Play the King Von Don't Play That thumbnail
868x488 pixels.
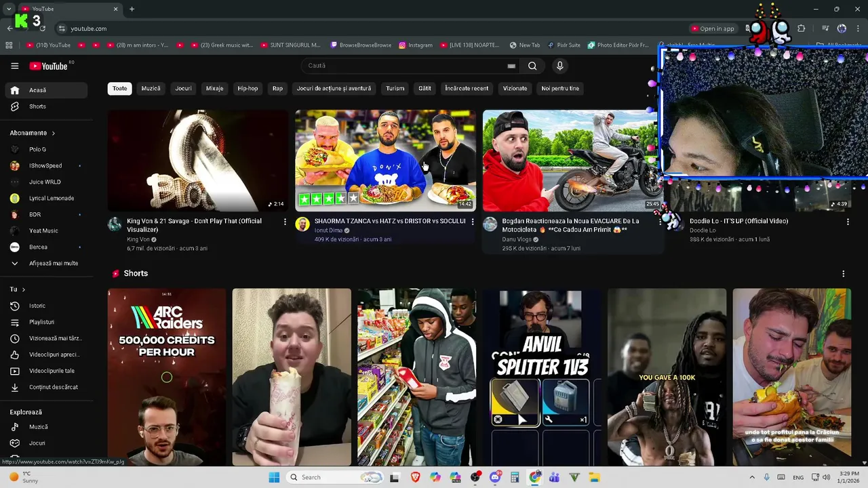click(198, 161)
